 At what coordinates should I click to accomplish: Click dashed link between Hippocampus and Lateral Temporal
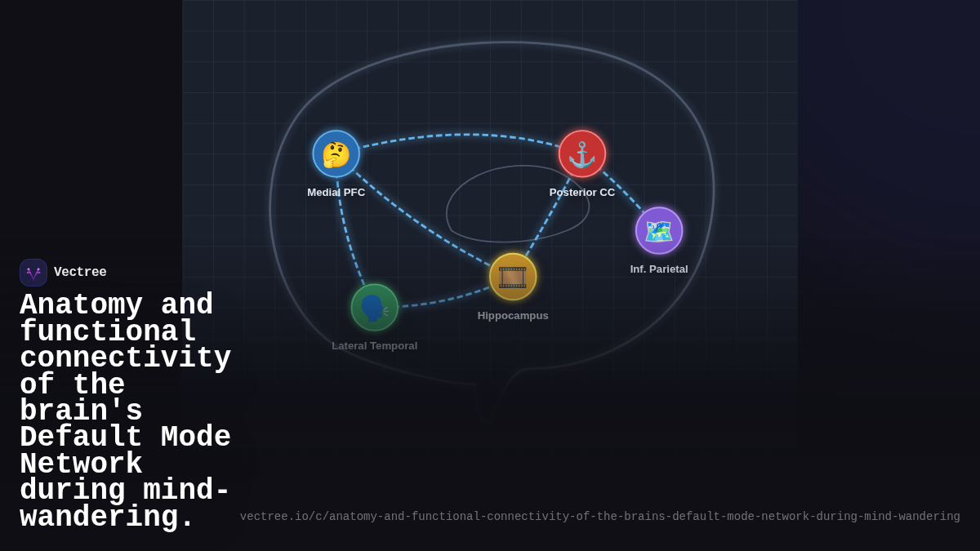coord(445,300)
